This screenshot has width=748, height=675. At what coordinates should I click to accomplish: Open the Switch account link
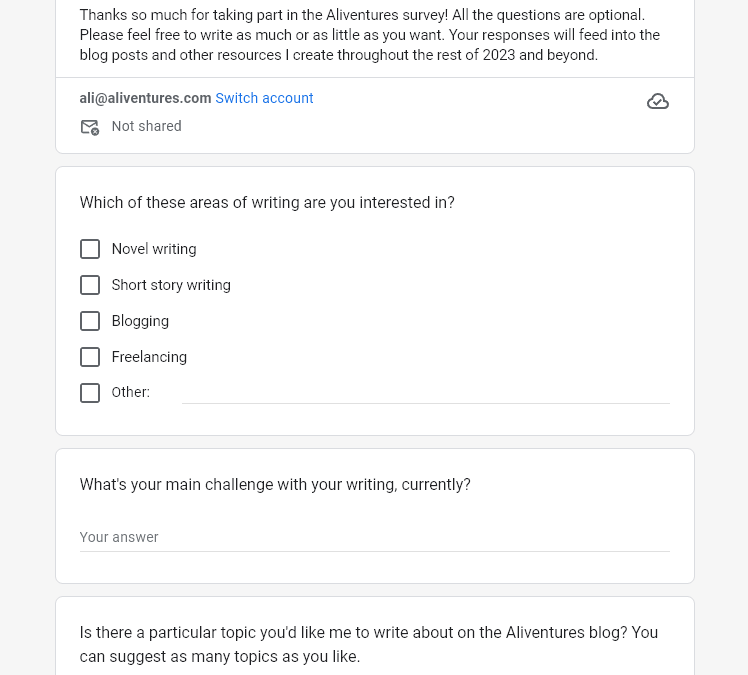coord(264,98)
